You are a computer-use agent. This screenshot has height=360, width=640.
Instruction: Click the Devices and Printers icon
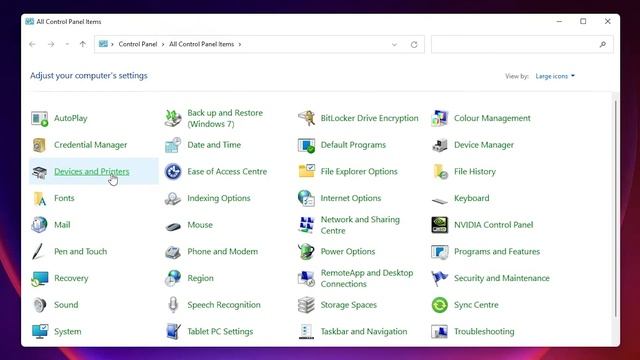click(40, 172)
